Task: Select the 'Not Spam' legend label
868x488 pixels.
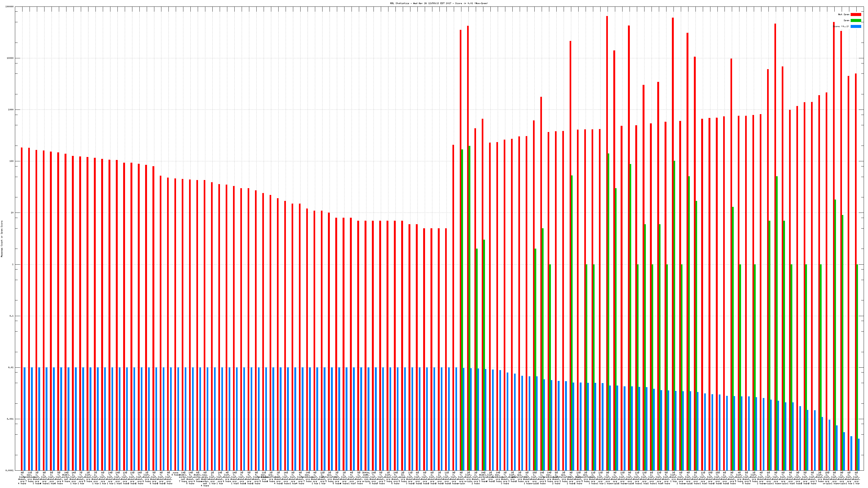Action: (x=844, y=14)
